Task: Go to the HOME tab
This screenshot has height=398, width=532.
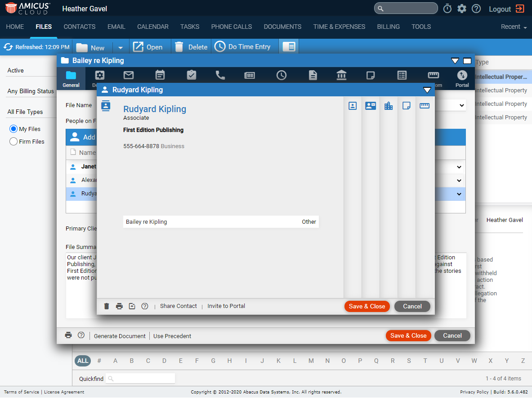Action: [15, 27]
